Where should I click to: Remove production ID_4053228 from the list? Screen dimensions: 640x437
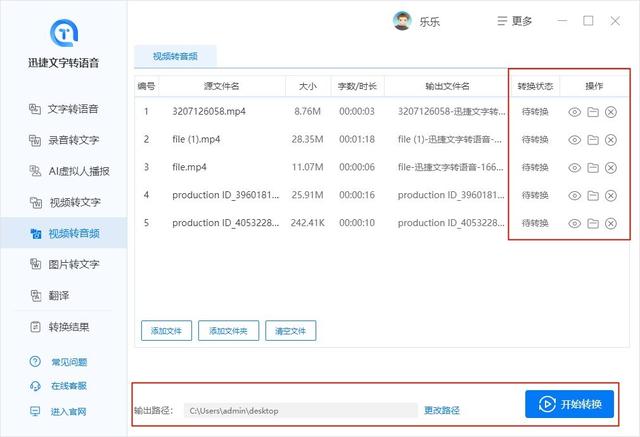[611, 224]
